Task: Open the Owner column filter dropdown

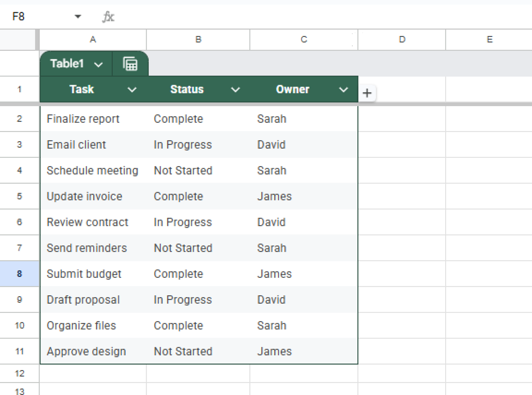Action: 343,90
